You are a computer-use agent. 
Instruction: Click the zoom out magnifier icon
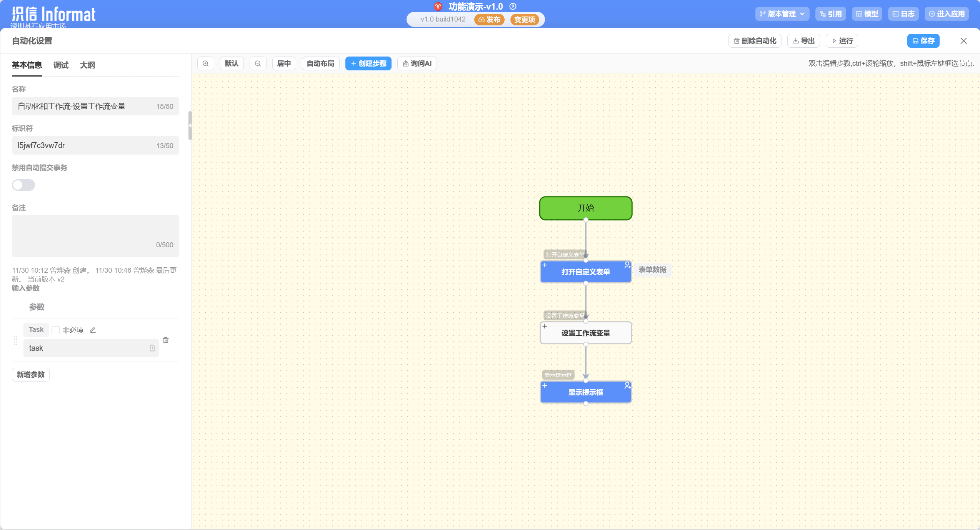(258, 63)
